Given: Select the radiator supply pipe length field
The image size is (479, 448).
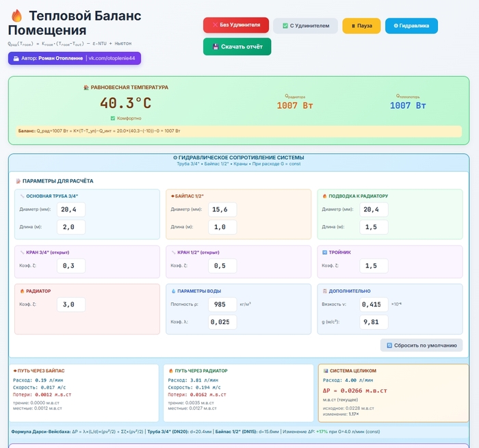Looking at the screenshot, I should coord(374,227).
